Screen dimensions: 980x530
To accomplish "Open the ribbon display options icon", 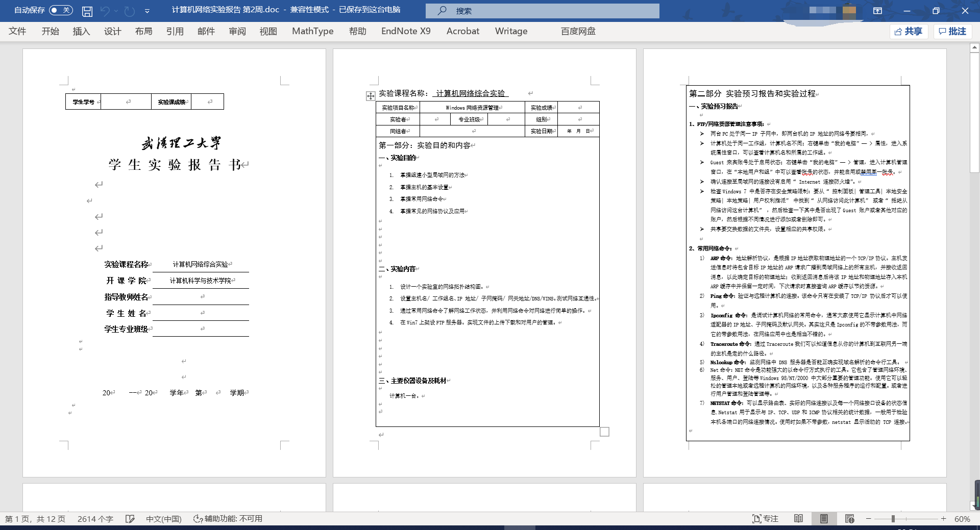I will click(877, 11).
